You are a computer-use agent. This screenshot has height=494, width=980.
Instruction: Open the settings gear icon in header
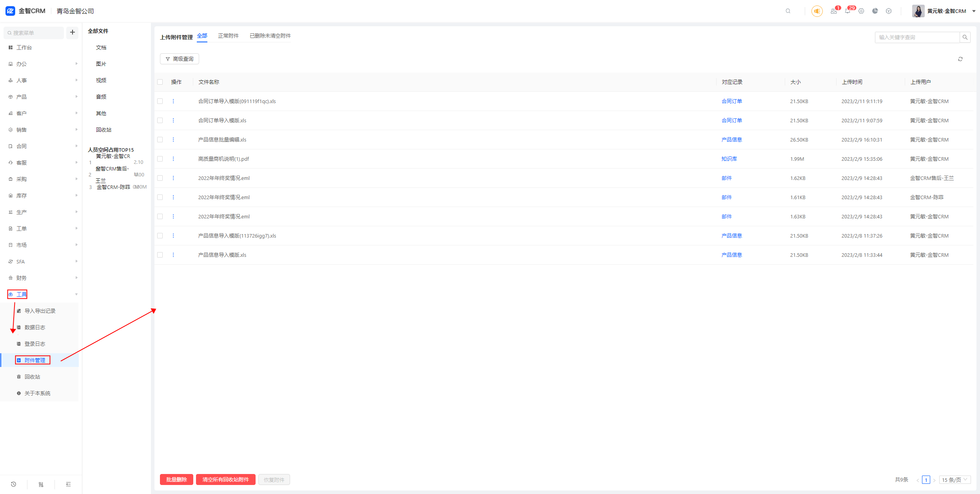(861, 11)
